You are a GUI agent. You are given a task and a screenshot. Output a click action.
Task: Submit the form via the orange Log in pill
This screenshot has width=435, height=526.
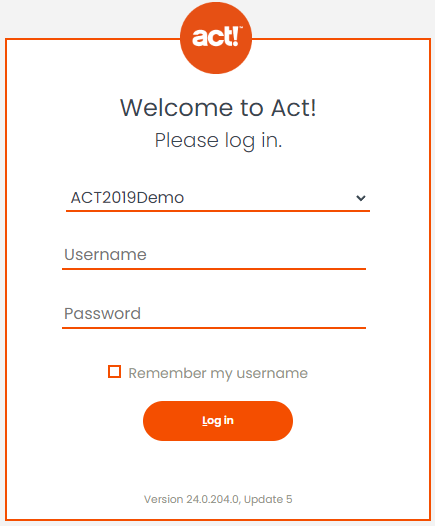pos(218,421)
